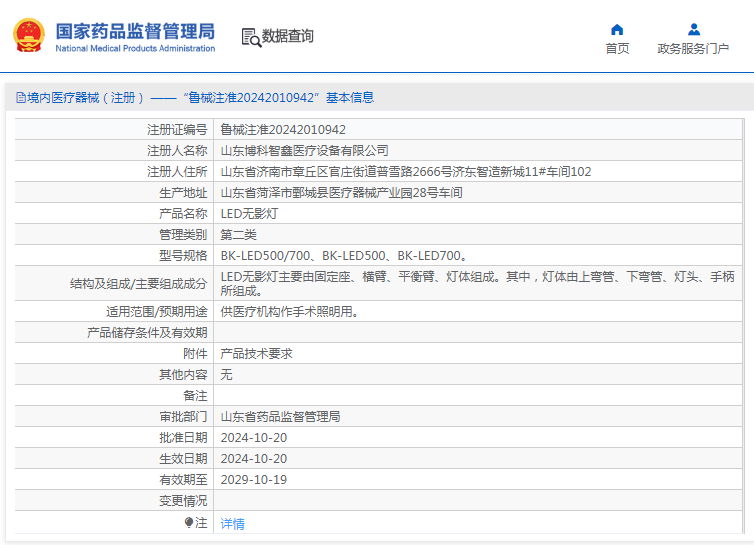
Task: Click the 产品储存条件及有效期 label
Action: (147, 333)
